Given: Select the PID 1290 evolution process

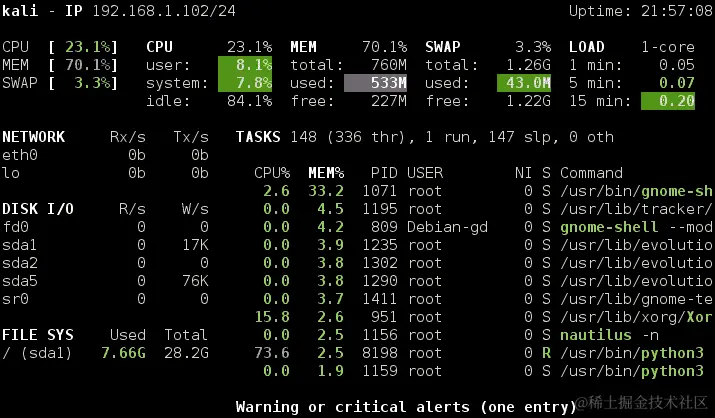Looking at the screenshot, I should coord(483,281).
